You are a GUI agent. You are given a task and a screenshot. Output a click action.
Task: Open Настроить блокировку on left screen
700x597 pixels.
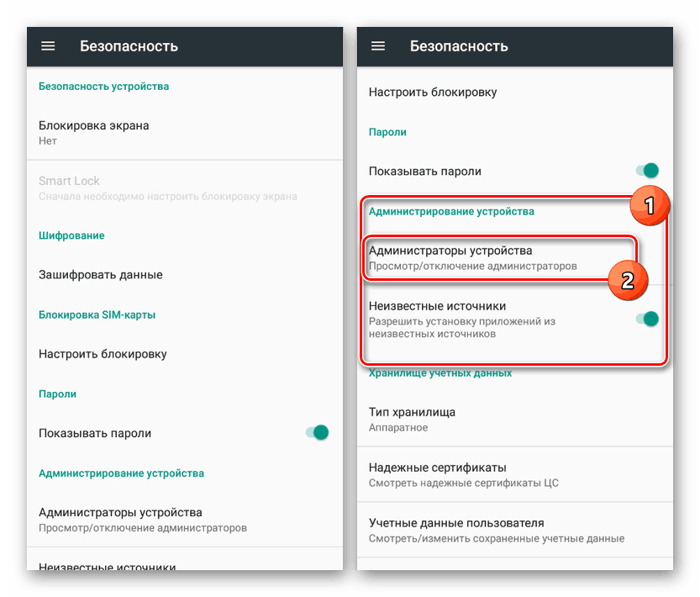103,354
